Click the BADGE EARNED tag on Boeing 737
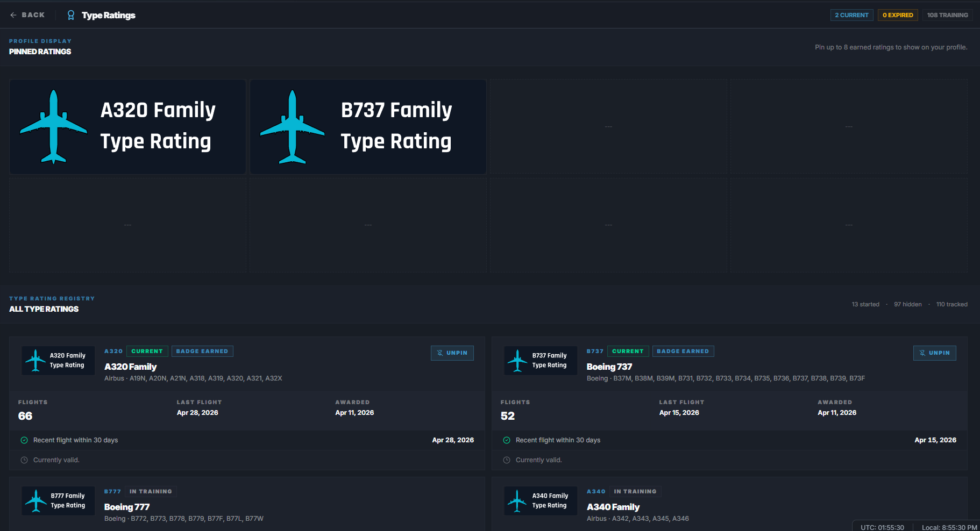 683,351
